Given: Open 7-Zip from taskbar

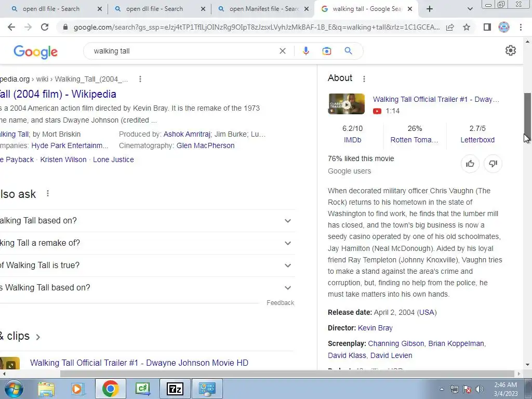Looking at the screenshot, I should pyautogui.click(x=175, y=389).
